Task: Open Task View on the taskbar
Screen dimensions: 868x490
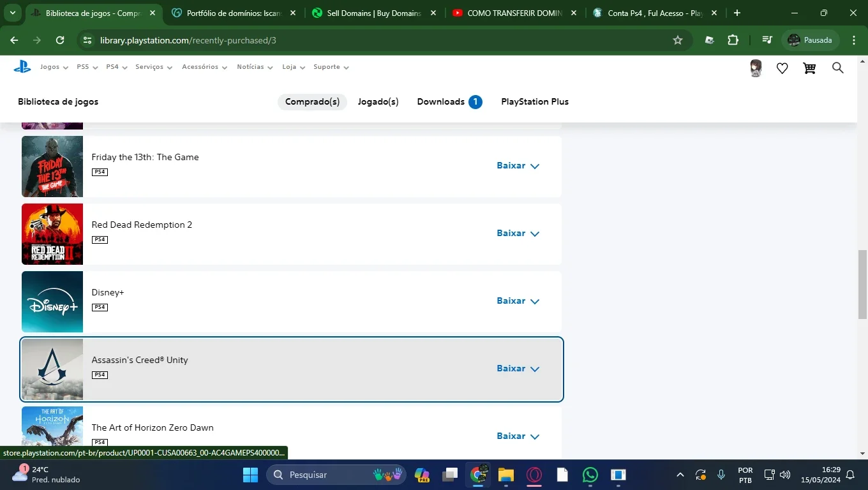Action: pyautogui.click(x=451, y=475)
